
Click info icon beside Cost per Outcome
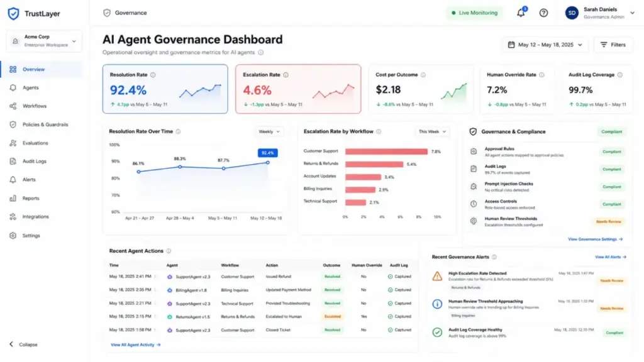tap(423, 75)
